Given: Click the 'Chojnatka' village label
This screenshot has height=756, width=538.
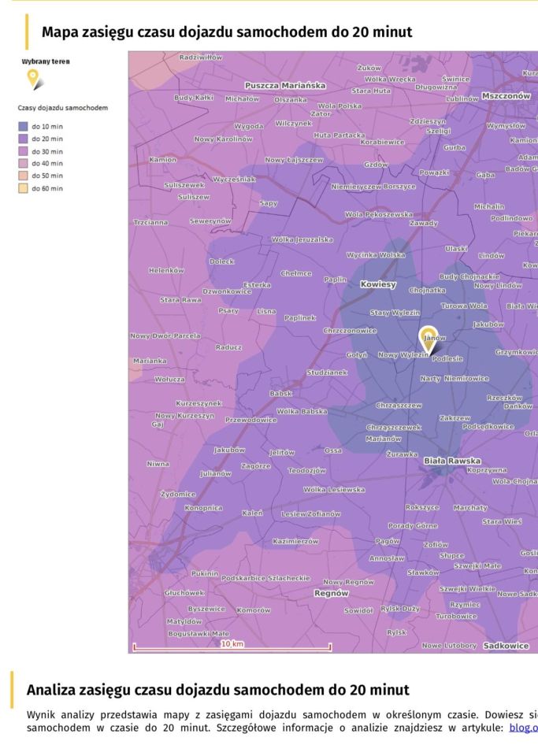Looking at the screenshot, I should (x=427, y=291).
